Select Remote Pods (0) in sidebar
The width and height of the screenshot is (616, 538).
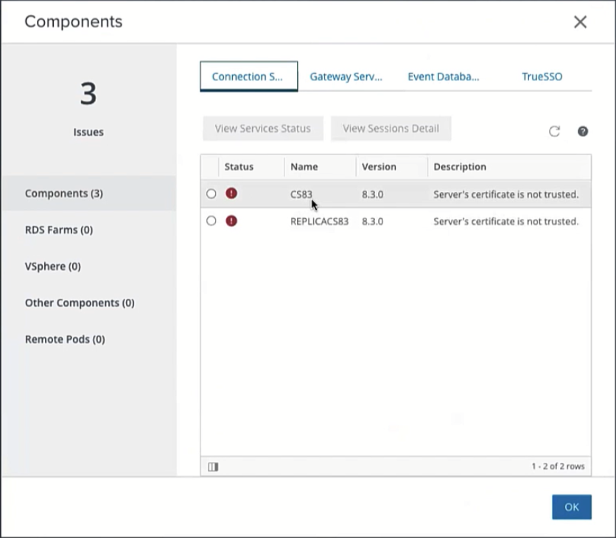tap(65, 339)
